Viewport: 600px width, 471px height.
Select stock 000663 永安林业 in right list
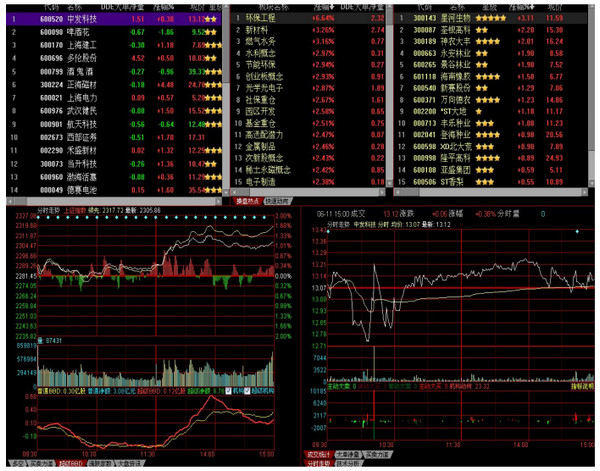(x=491, y=53)
